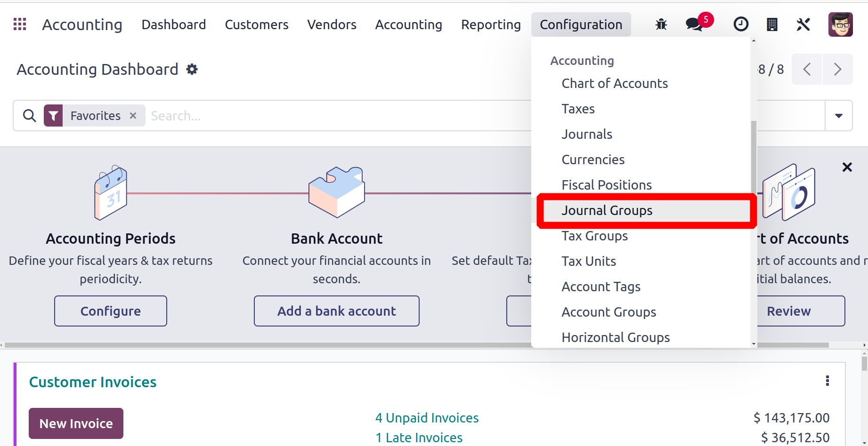Open the user avatar menu
Screen dimensions: 868x446
[840, 24]
